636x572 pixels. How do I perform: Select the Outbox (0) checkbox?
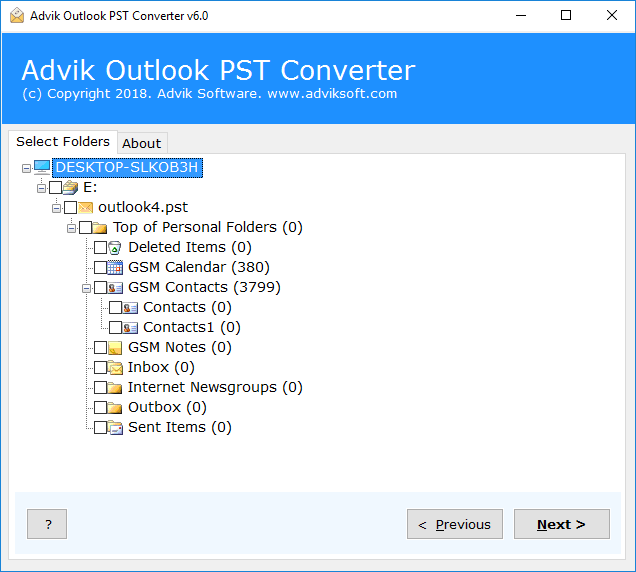pyautogui.click(x=101, y=407)
